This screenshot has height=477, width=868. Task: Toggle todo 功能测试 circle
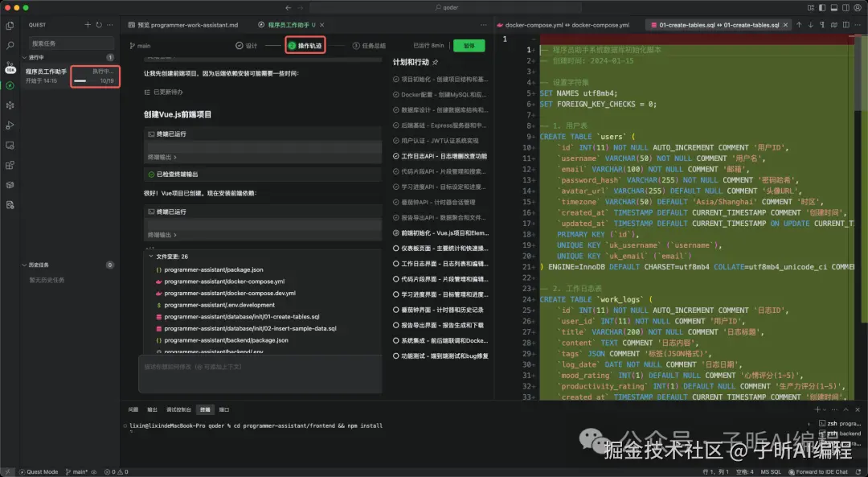tap(395, 356)
